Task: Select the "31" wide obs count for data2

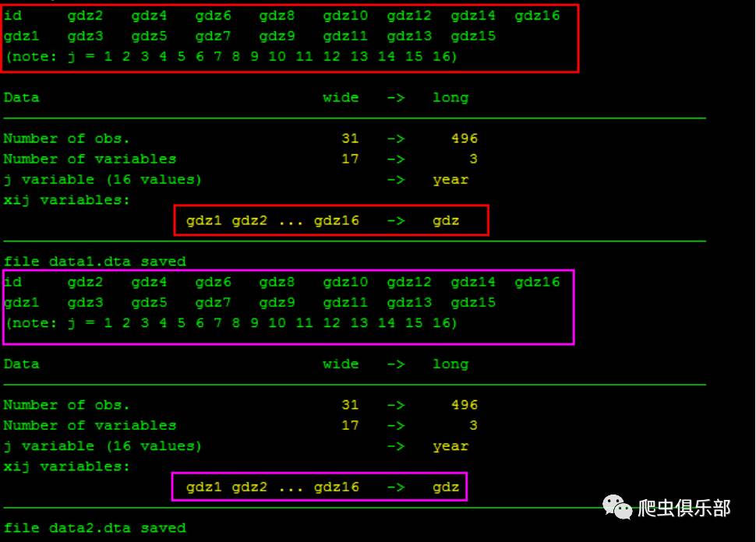Action: 350,405
